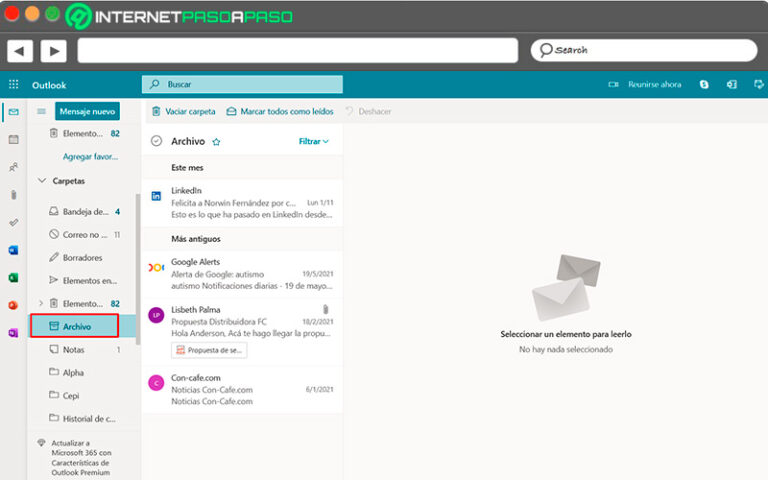
Task: Click the Deshacer button
Action: tap(368, 112)
